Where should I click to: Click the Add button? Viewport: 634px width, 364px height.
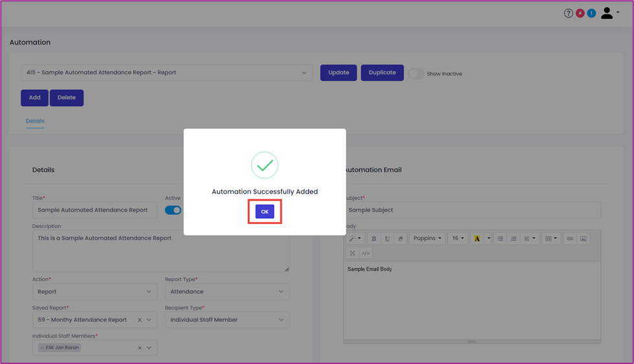pyautogui.click(x=34, y=98)
